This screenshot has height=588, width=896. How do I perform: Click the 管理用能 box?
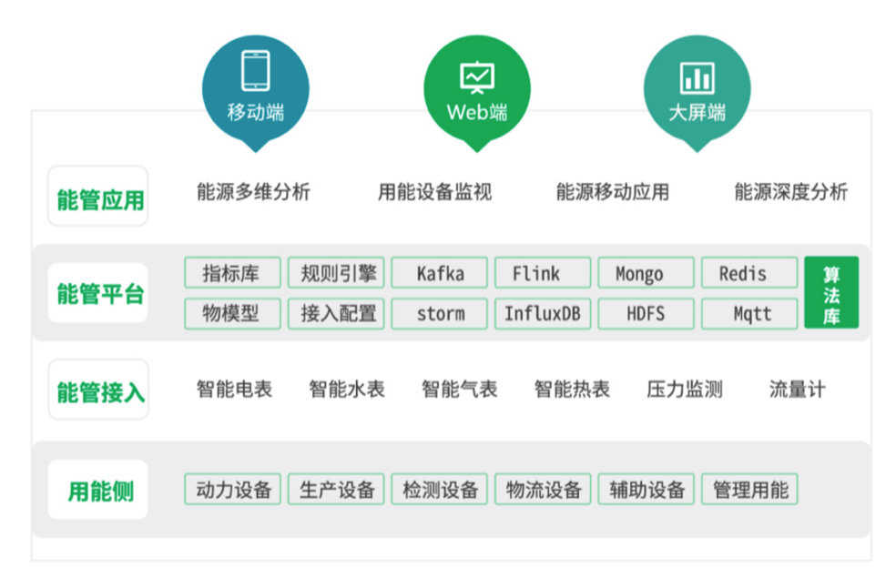pyautogui.click(x=750, y=490)
